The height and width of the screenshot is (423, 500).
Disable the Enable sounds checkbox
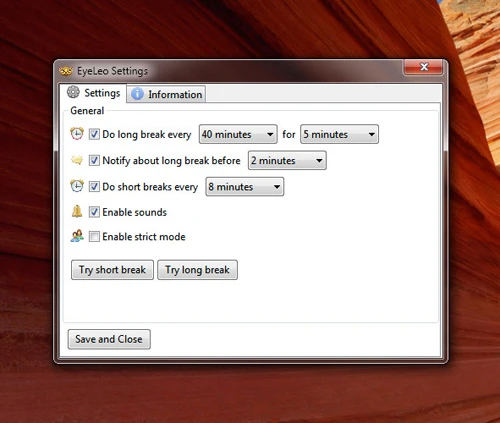click(x=94, y=212)
